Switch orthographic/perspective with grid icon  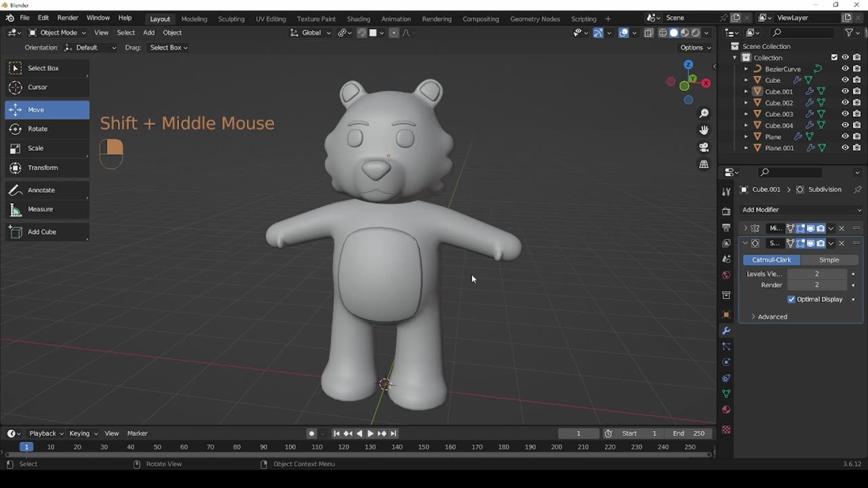point(704,164)
